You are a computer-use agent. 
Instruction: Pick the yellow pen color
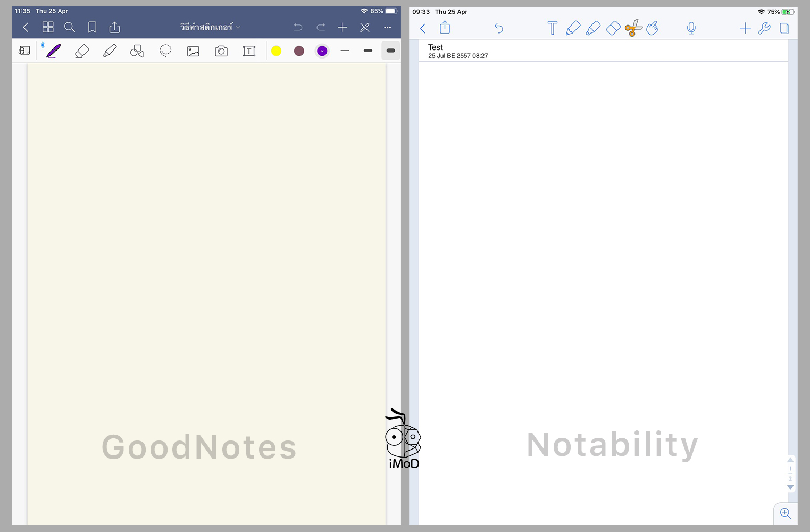coord(276,51)
